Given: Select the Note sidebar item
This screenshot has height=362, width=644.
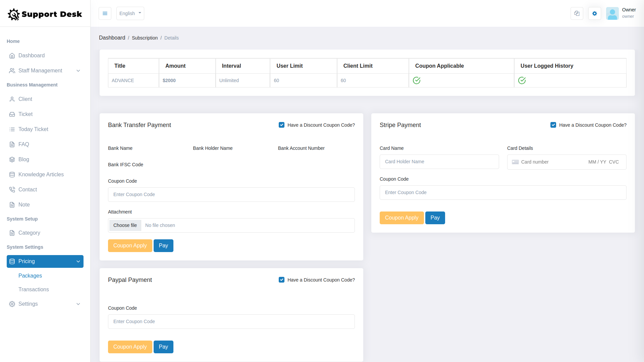Looking at the screenshot, I should click(24, 204).
